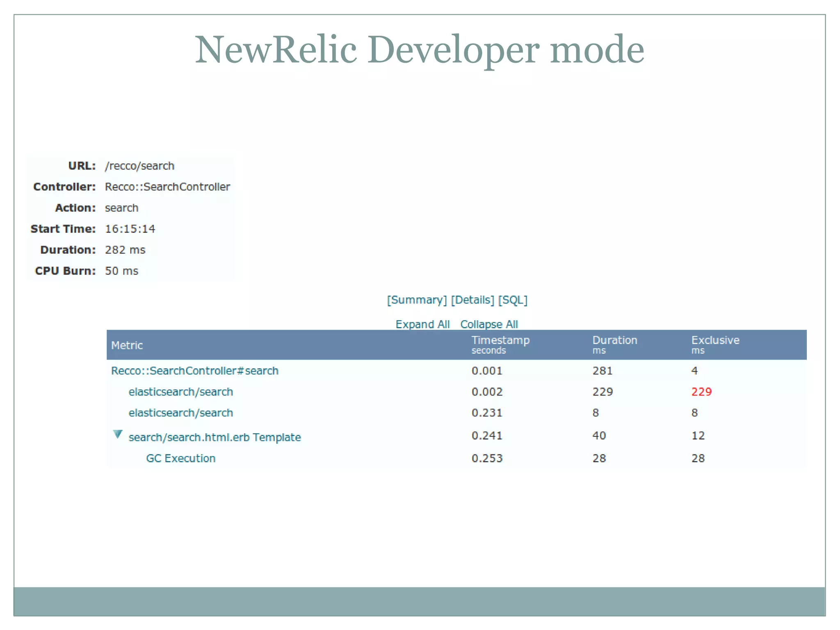Click the Exclusive ms column header
The width and height of the screenshot is (840, 630).
715,345
